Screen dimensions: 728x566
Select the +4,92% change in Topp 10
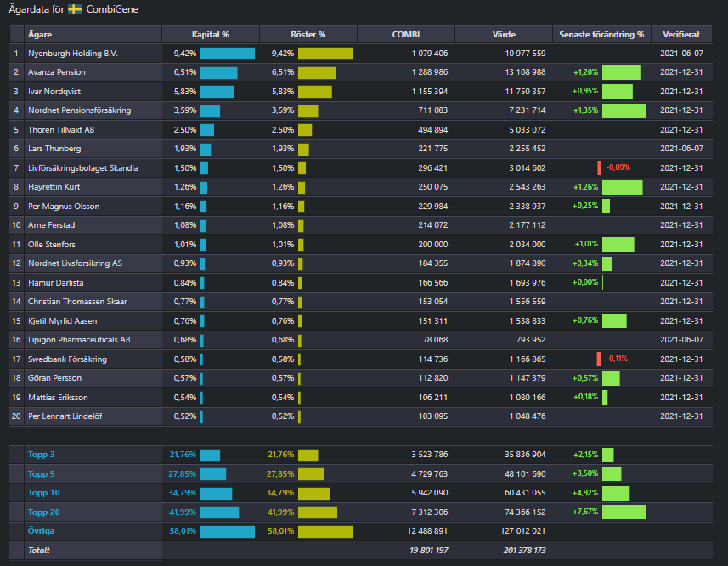point(585,493)
